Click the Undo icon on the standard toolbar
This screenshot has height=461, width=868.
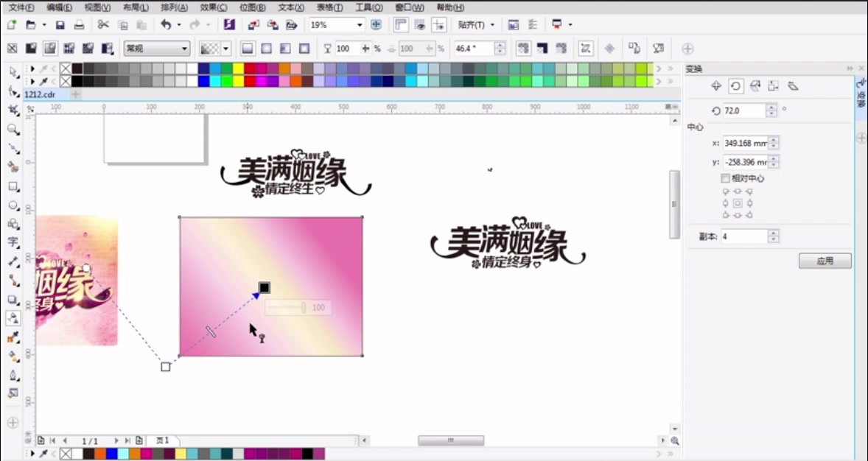[x=166, y=24]
